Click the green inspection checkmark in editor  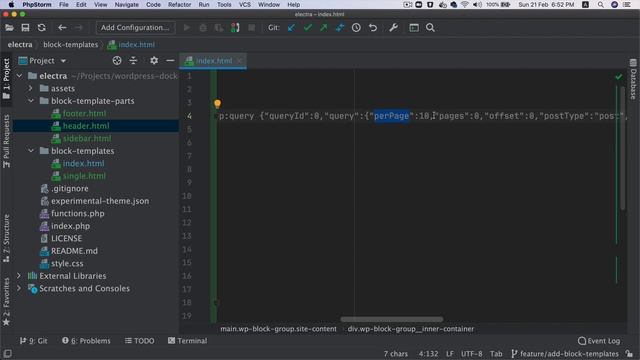click(619, 76)
